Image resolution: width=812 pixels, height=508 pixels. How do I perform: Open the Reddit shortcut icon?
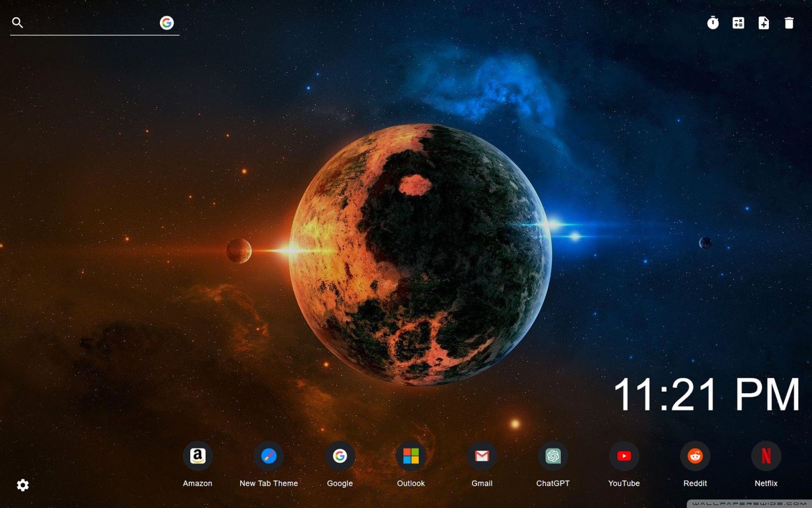695,456
